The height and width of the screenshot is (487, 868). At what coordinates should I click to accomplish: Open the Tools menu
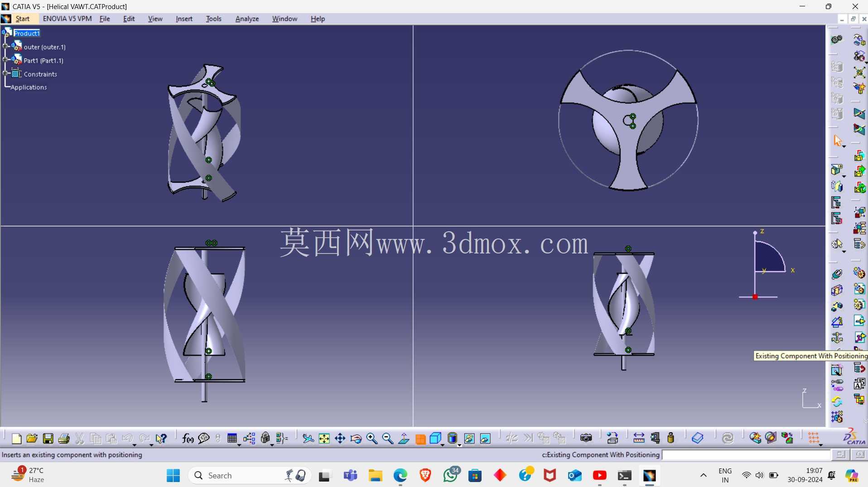(x=213, y=19)
